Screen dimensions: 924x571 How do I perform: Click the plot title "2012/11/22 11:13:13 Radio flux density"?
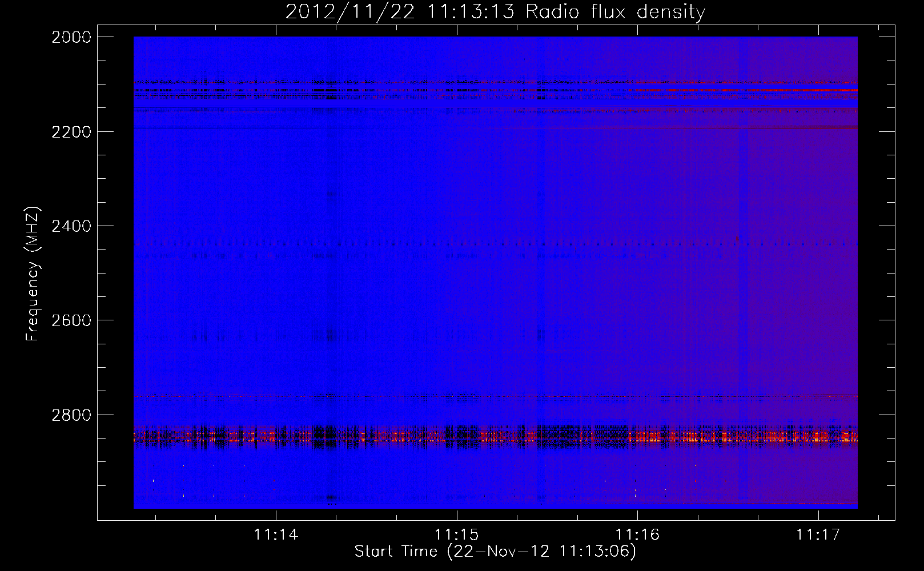click(x=495, y=11)
